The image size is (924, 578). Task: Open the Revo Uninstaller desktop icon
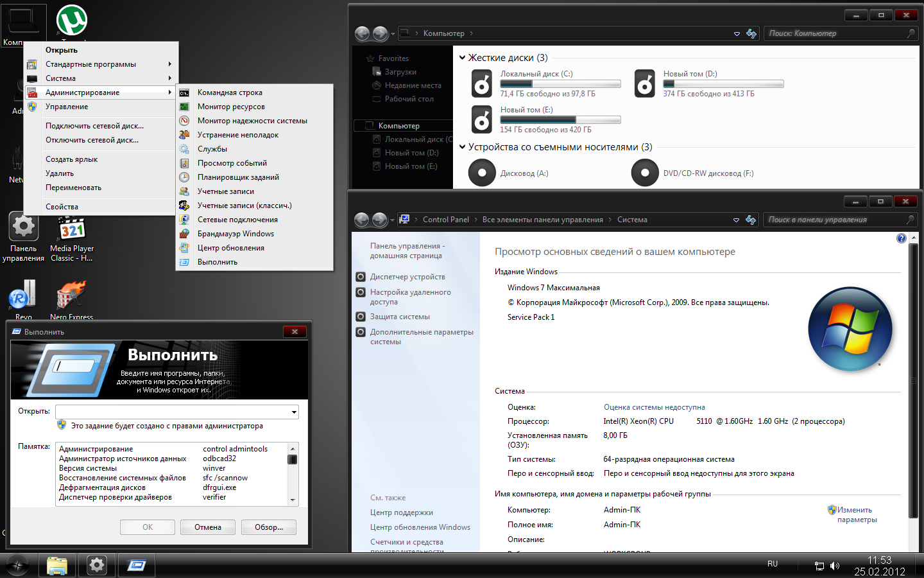tap(23, 295)
